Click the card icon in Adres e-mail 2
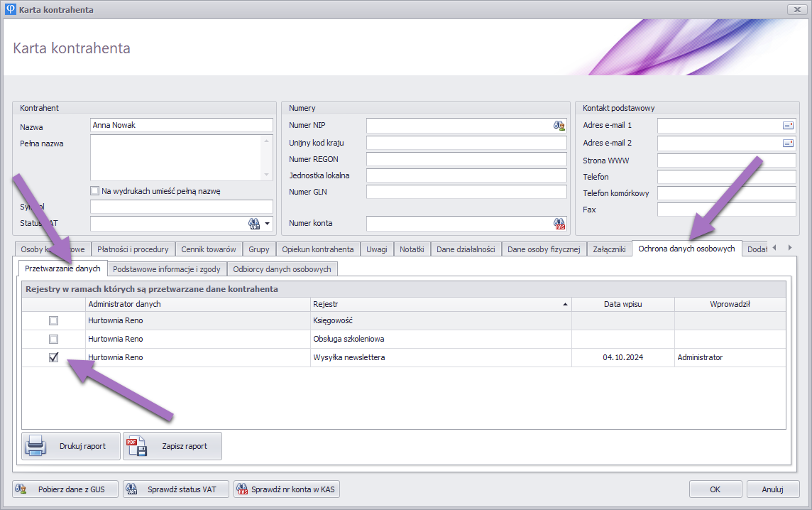The image size is (812, 510). click(x=788, y=143)
